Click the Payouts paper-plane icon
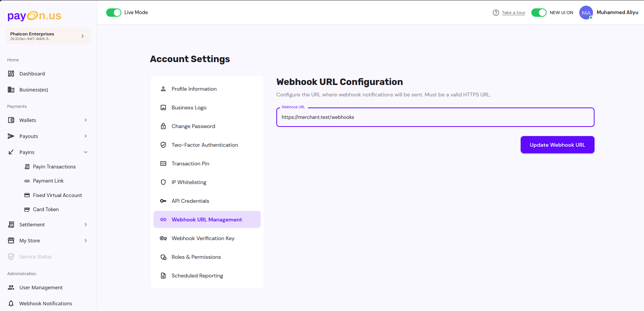The height and width of the screenshot is (311, 644). click(11, 136)
